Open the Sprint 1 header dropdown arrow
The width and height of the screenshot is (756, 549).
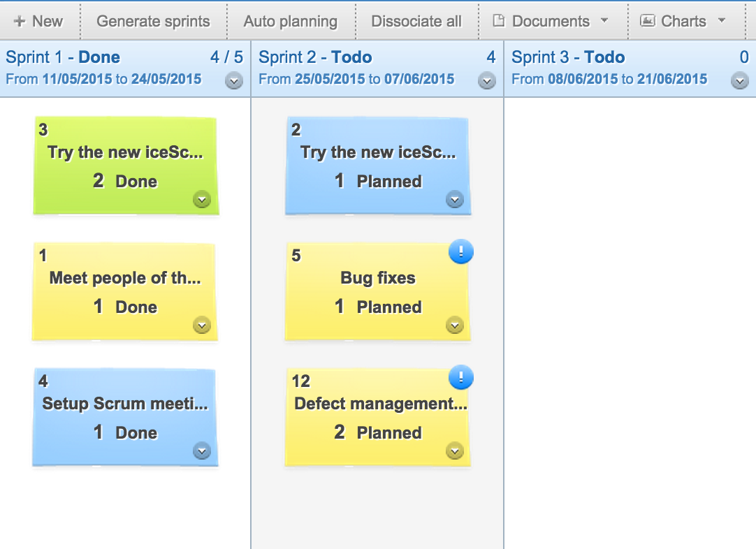click(234, 80)
